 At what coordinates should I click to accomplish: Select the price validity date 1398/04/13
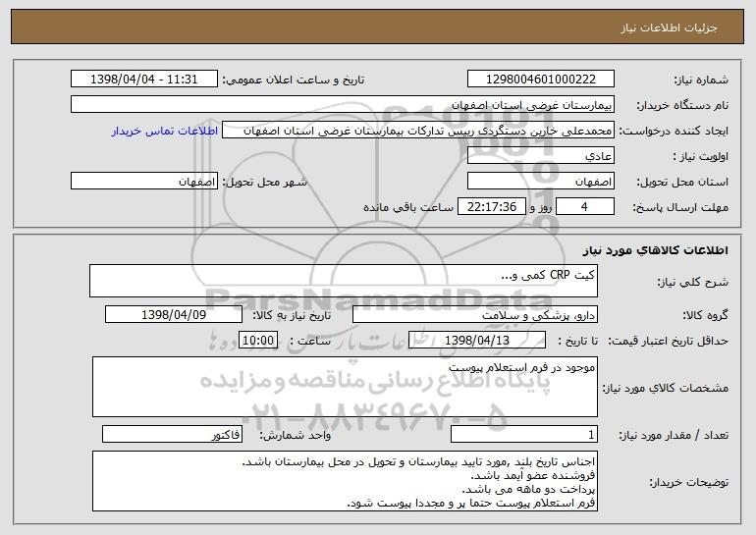[477, 341]
